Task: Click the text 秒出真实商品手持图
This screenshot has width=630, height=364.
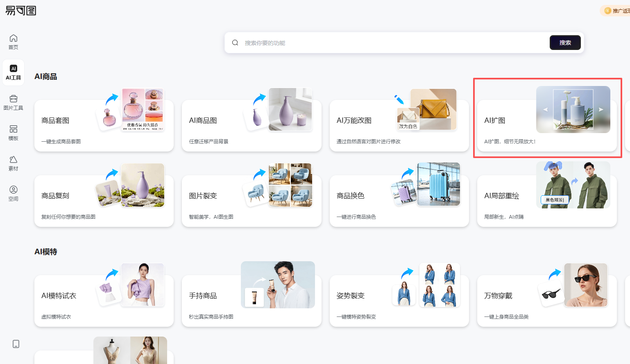Action: pos(211,317)
